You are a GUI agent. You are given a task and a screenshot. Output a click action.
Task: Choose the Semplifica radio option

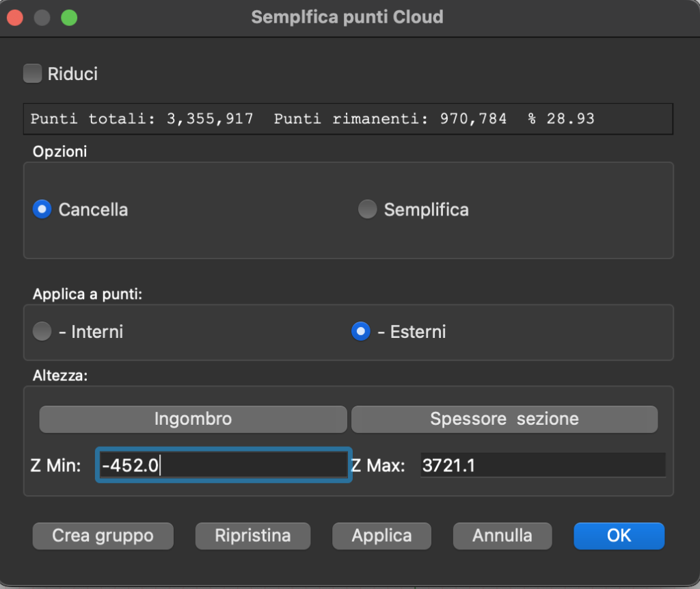[x=368, y=209]
